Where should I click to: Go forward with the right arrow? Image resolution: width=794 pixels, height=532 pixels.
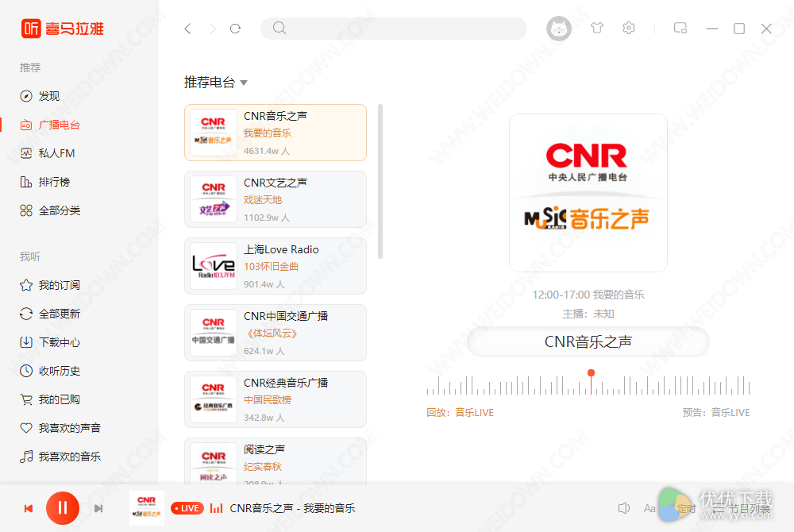[212, 29]
